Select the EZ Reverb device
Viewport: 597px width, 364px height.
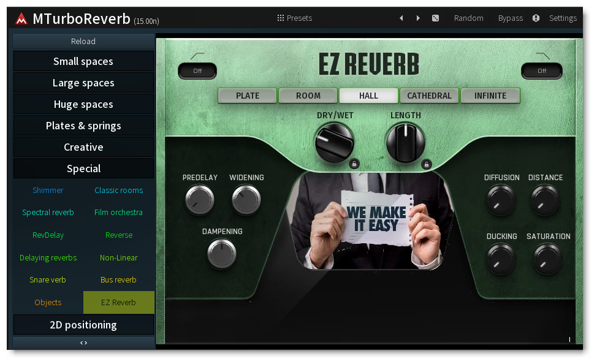(119, 302)
